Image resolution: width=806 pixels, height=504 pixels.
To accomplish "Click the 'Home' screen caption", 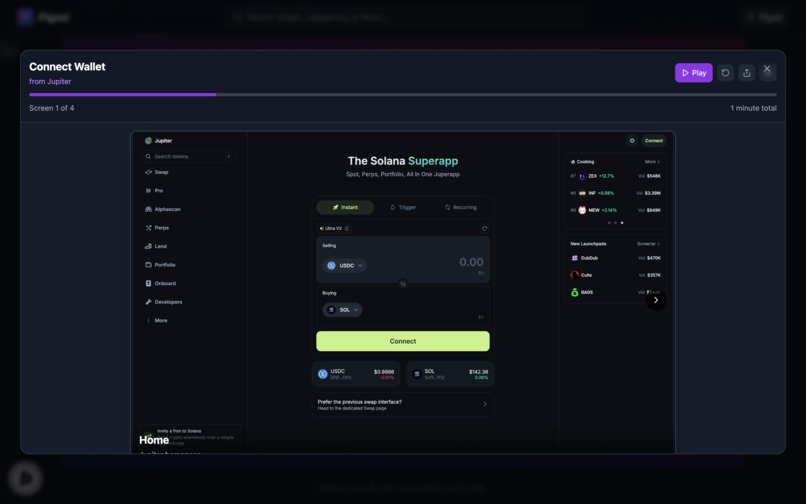I will pyautogui.click(x=154, y=440).
